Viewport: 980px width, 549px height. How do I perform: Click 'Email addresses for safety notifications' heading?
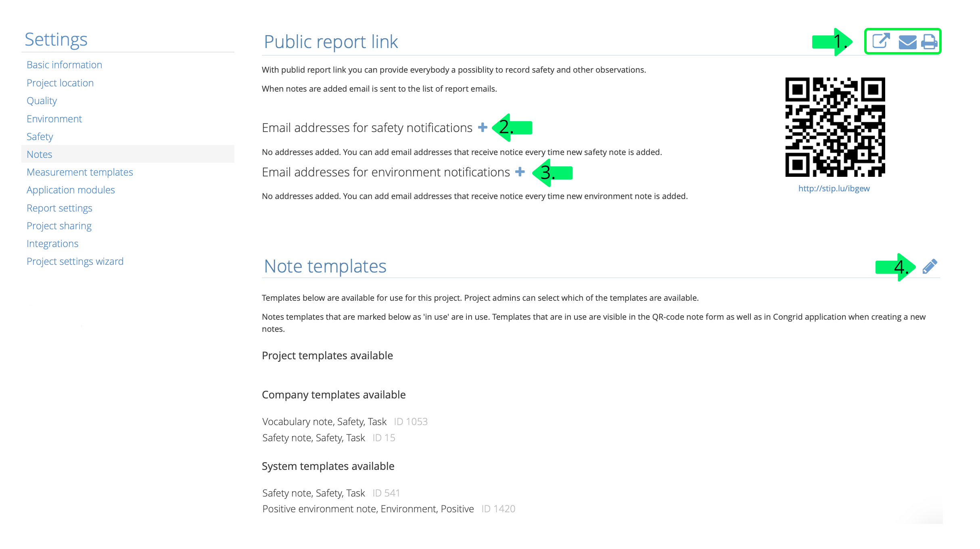point(367,128)
